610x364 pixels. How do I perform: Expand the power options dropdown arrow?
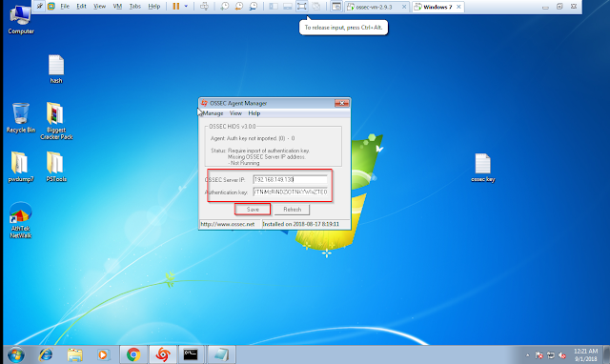click(x=186, y=7)
